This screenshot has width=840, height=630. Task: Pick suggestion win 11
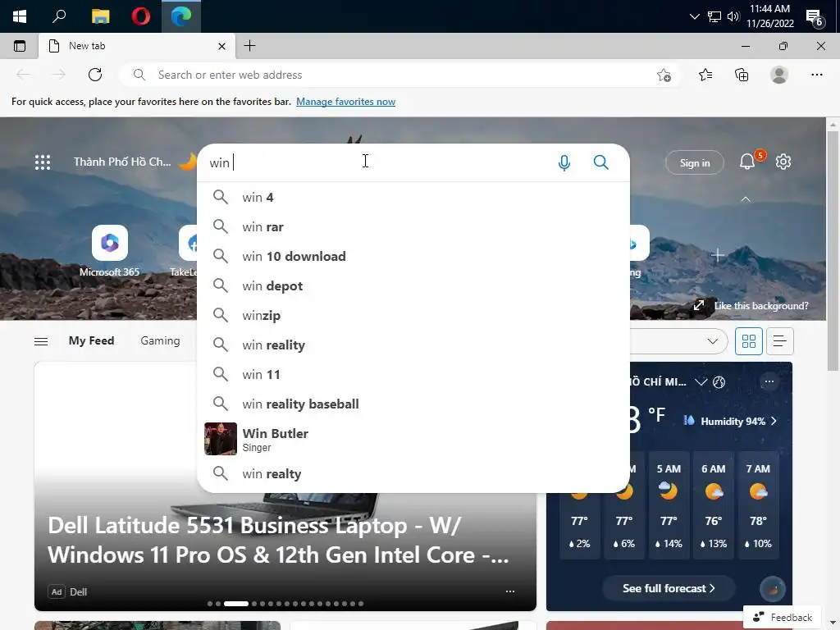[413, 374]
